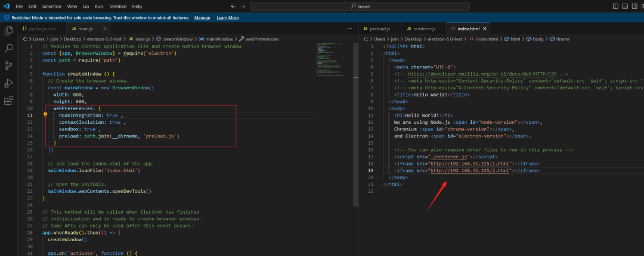Open the Run menu
This screenshot has width=644, height=256.
pos(98,6)
